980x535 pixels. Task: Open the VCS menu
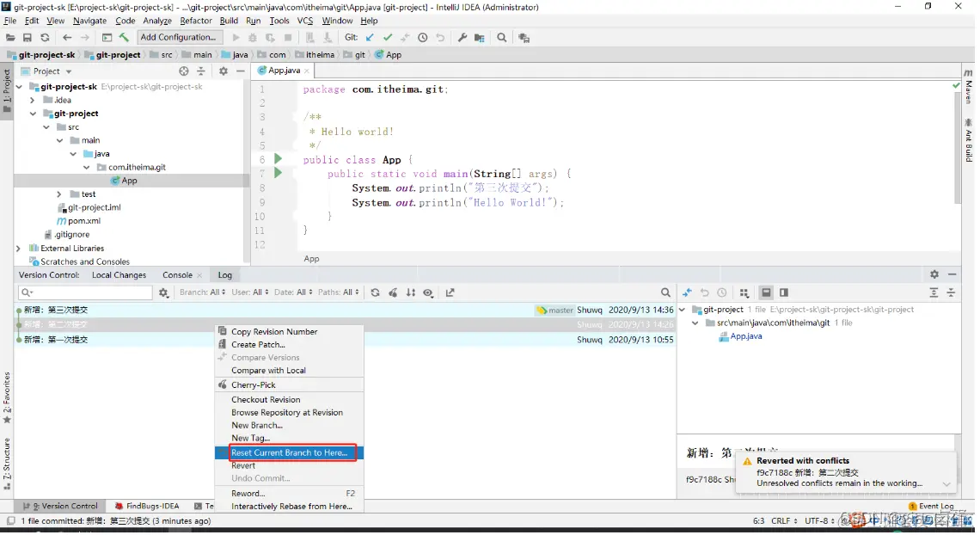pyautogui.click(x=305, y=21)
